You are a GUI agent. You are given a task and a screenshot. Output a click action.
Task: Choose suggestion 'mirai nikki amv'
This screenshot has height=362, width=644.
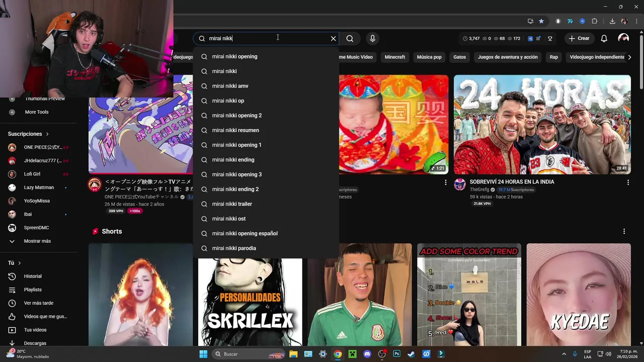click(x=266, y=86)
